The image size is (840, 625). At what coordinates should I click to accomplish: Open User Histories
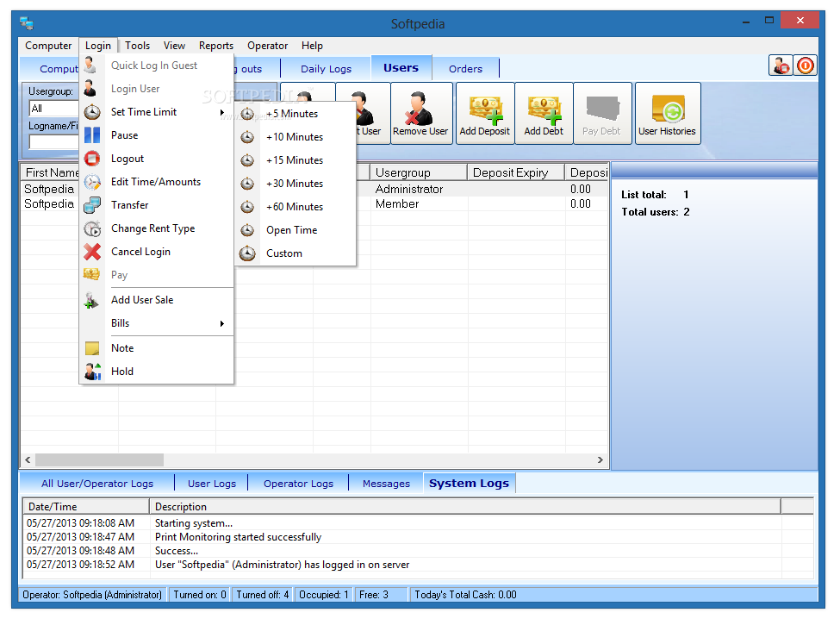tap(668, 113)
